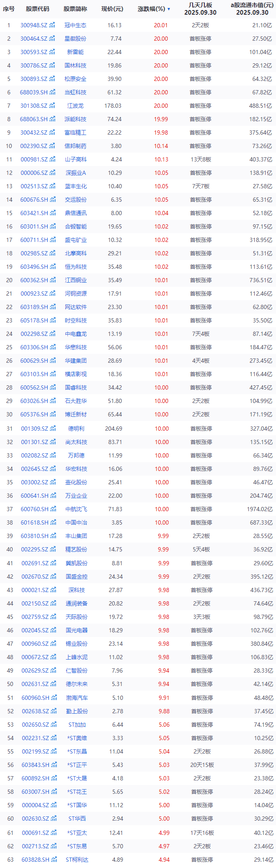Open stock code link 300786.SZ
Screen dimensions: 276x868
[x=34, y=65]
